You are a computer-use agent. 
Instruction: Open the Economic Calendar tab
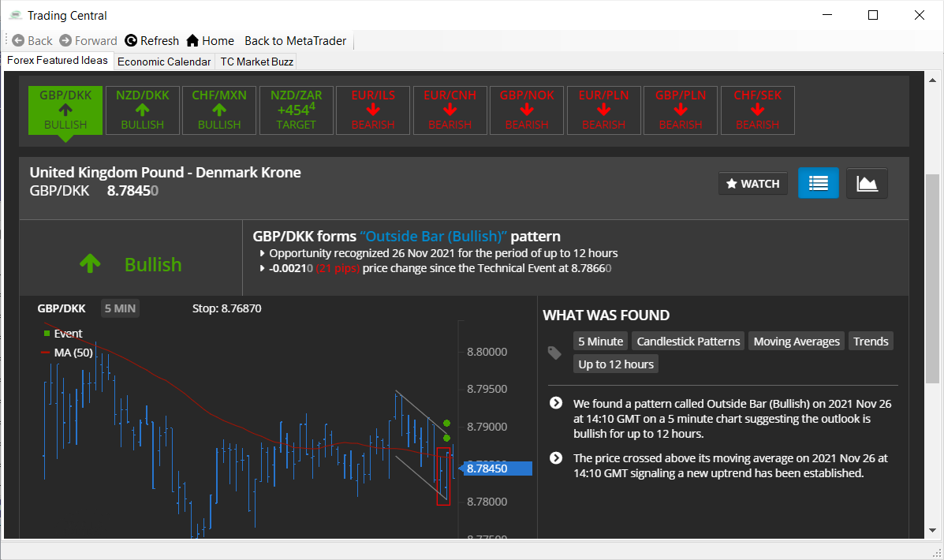click(164, 62)
